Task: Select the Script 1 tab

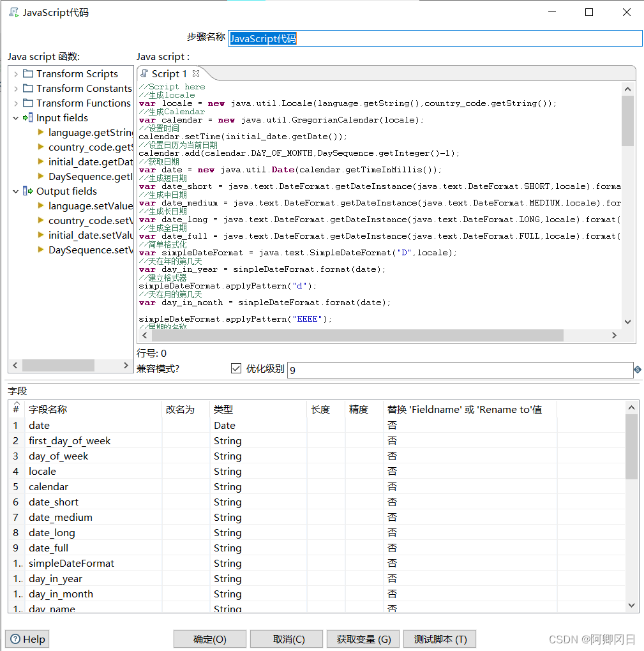Action: click(168, 74)
